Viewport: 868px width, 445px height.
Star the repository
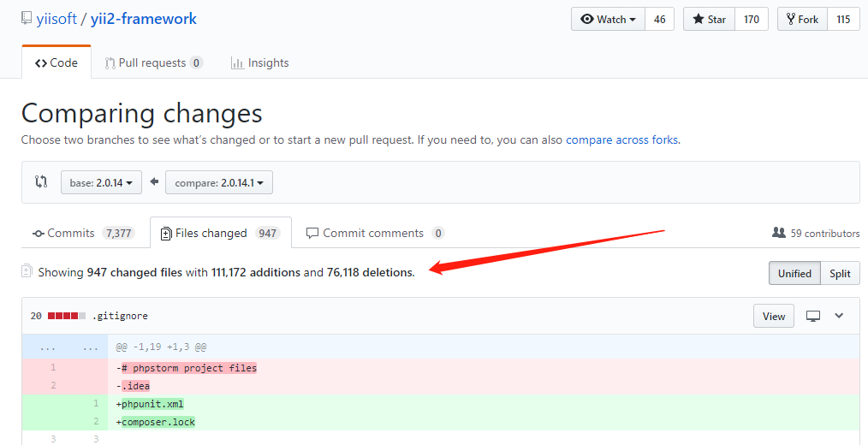tap(709, 20)
